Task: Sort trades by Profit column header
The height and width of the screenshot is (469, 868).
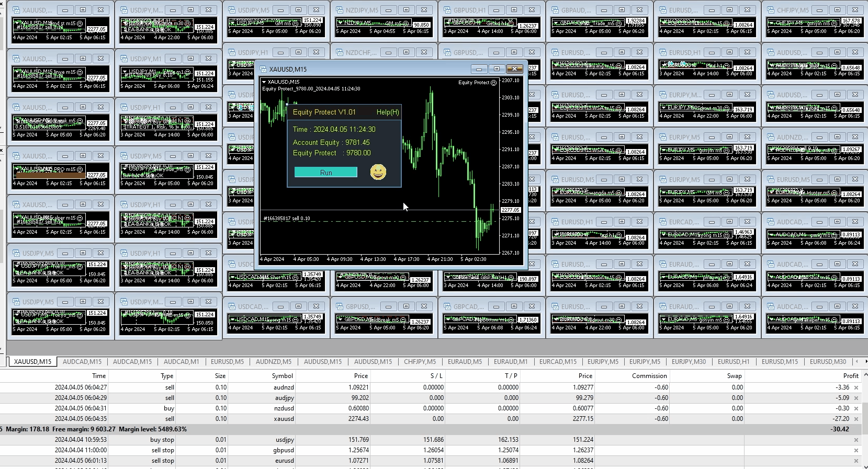Action: [851, 375]
